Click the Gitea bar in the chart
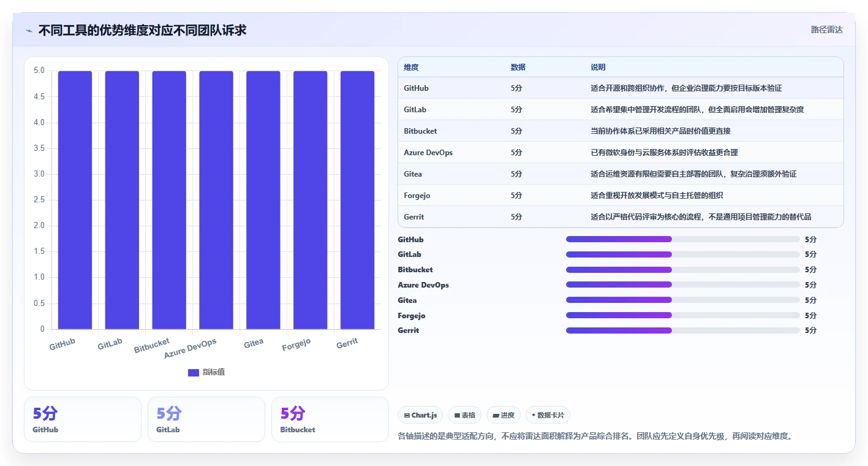 coord(263,200)
